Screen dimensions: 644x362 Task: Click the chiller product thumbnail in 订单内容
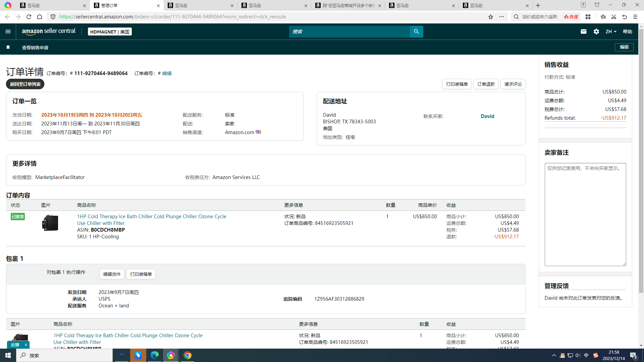pos(50,223)
